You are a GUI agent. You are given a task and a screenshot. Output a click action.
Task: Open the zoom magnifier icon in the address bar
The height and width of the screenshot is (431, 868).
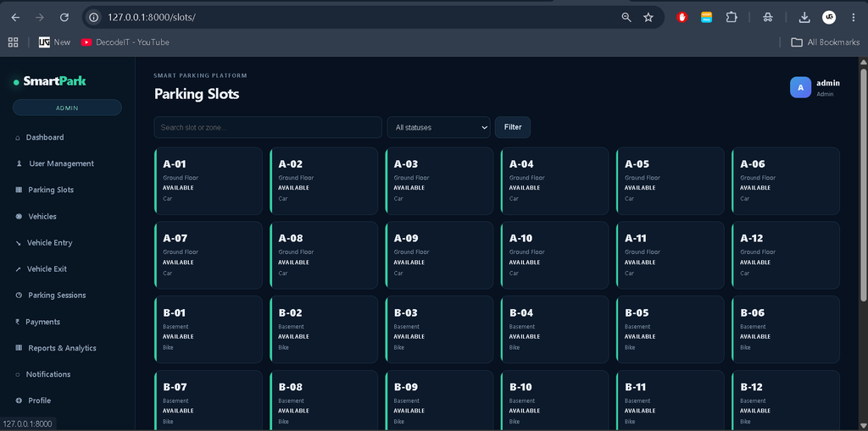pos(626,18)
